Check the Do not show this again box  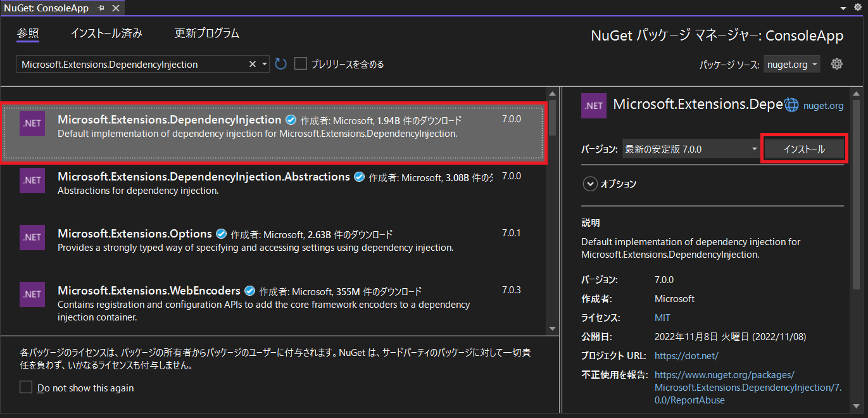pyautogui.click(x=26, y=388)
